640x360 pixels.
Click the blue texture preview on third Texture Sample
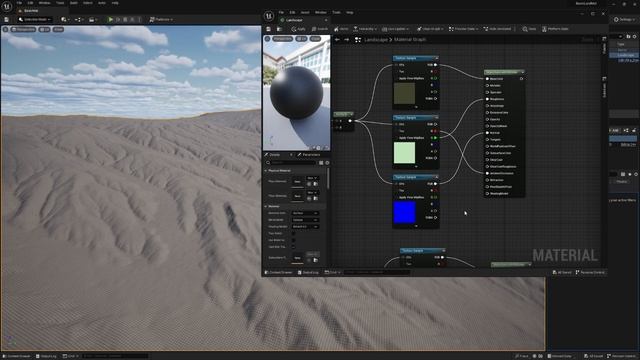pyautogui.click(x=404, y=212)
